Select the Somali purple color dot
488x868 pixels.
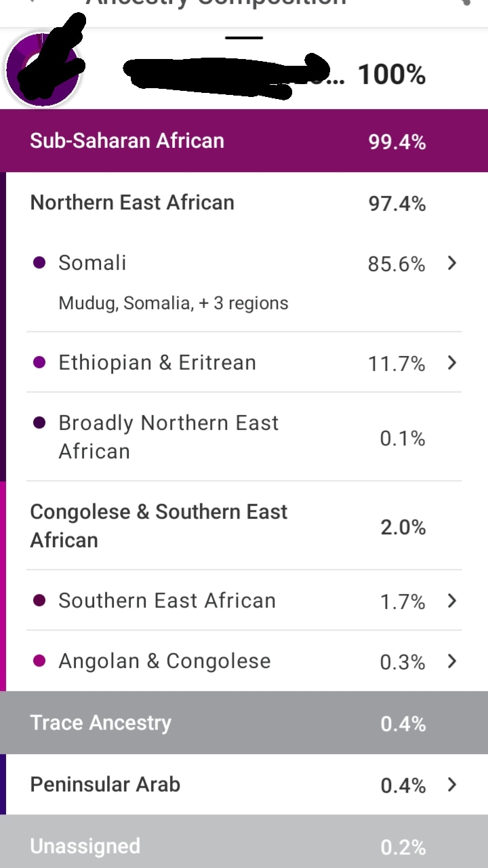pos(39,263)
